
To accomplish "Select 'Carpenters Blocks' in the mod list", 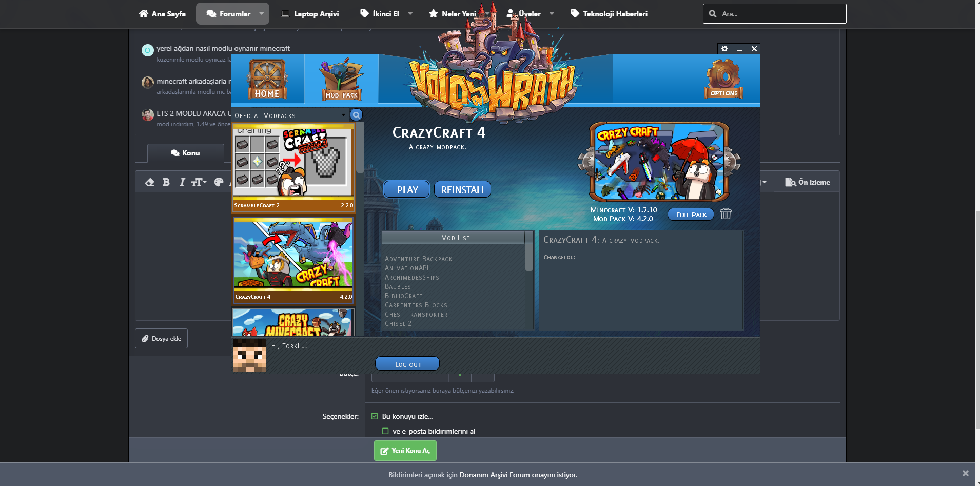I will (416, 305).
